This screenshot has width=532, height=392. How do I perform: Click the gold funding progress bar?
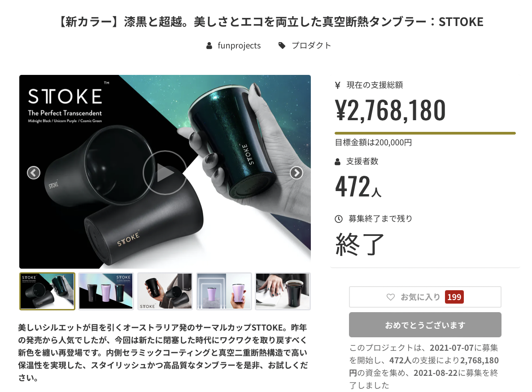point(425,133)
